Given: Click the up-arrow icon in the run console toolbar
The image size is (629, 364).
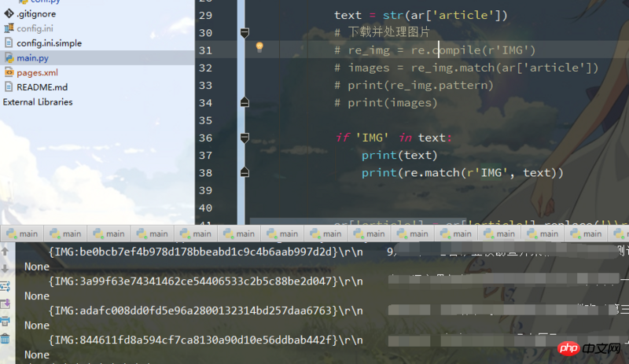Looking at the screenshot, I should coord(5,252).
